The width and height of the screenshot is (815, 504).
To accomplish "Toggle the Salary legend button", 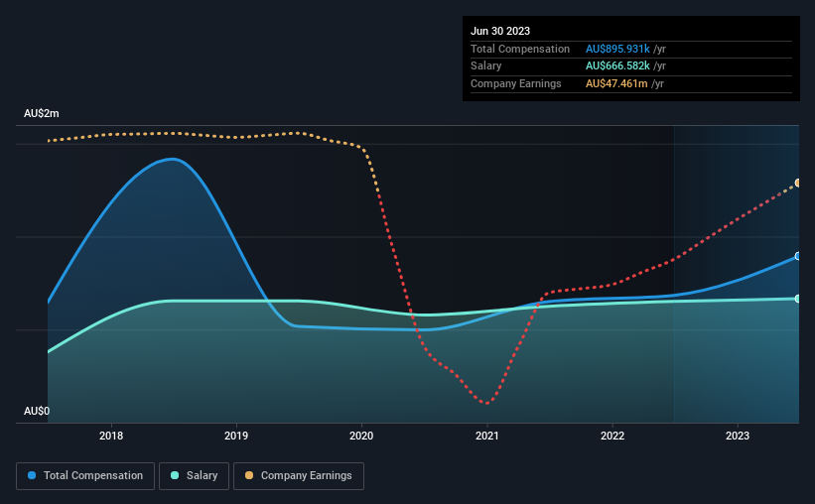I will click(x=194, y=476).
